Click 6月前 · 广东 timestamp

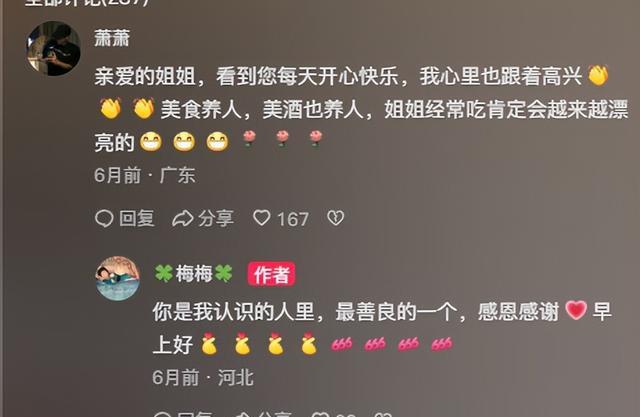point(144,175)
